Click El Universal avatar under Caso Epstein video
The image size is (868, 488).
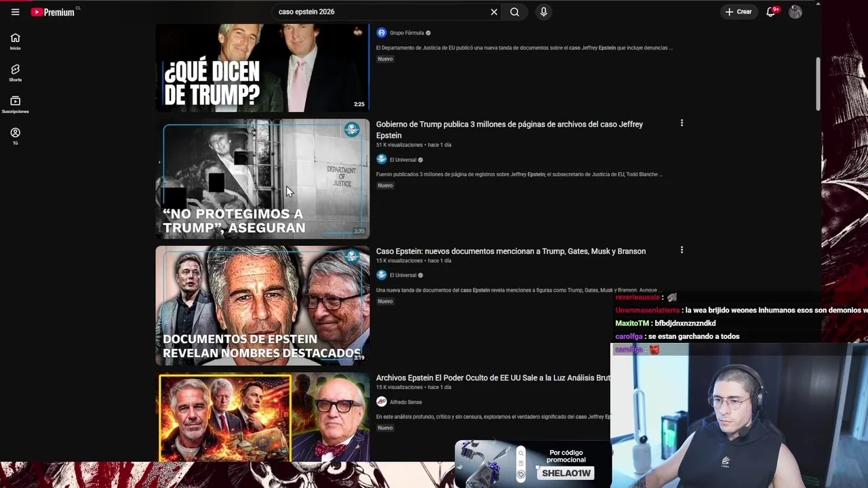coord(381,274)
